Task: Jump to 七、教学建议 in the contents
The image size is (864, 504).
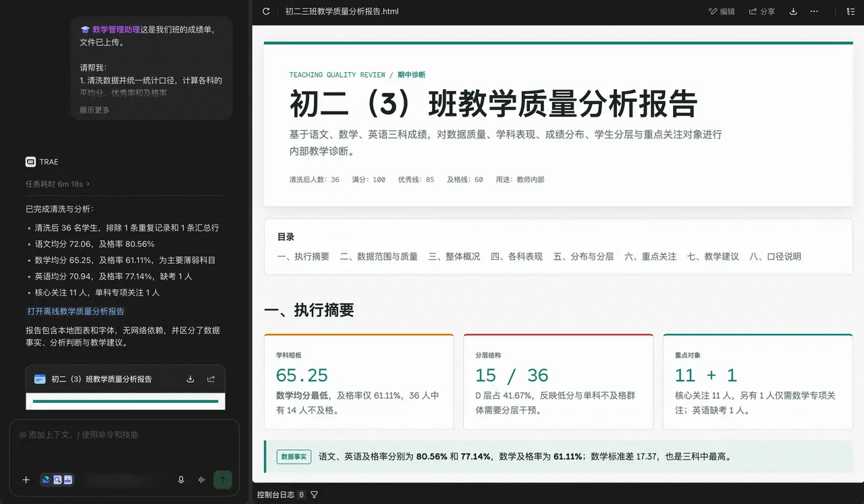Action: tap(713, 256)
